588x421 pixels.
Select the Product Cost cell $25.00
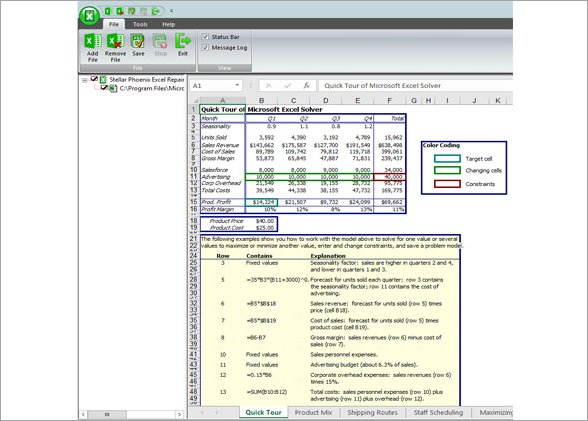(x=261, y=228)
